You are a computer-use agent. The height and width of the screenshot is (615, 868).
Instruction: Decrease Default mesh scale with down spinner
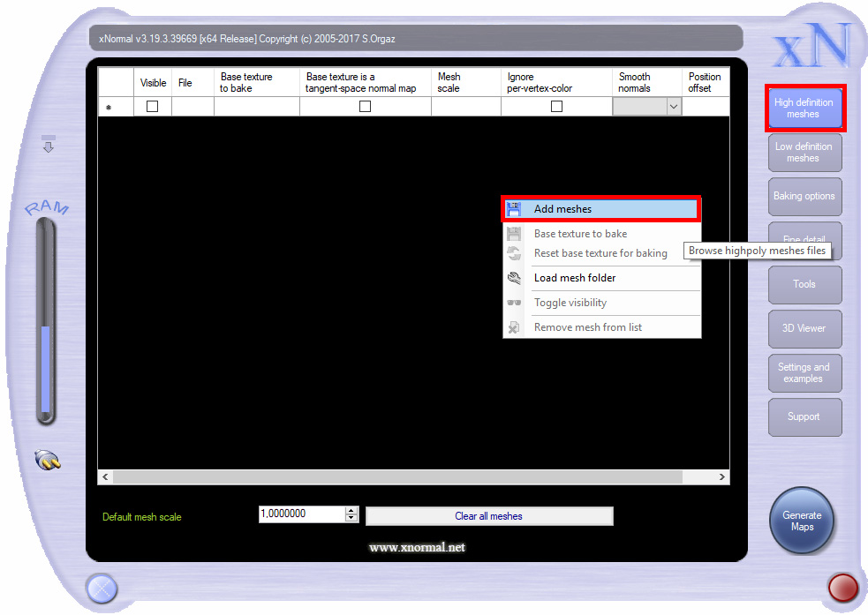[x=352, y=519]
